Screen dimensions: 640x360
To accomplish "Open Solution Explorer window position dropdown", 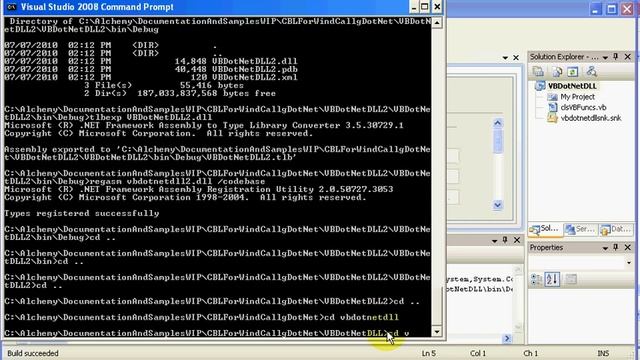I will point(605,58).
